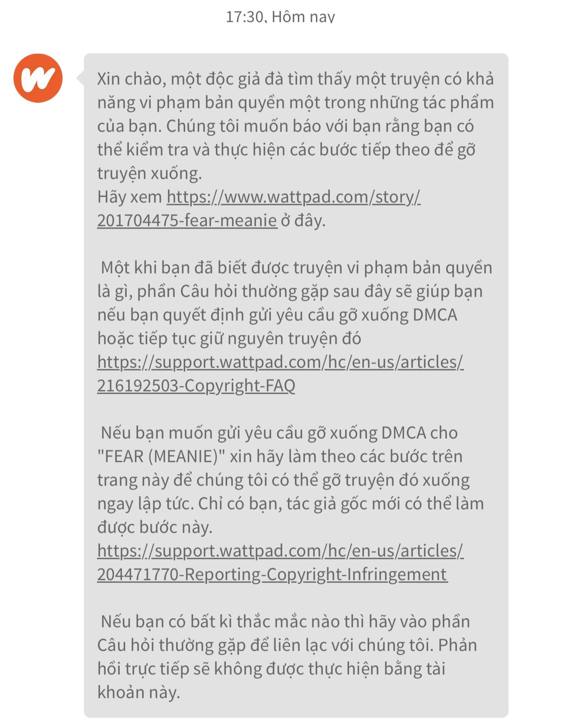Select the "17:30, Hôm nay" timestamp
This screenshot has width=561, height=728.
tap(280, 17)
